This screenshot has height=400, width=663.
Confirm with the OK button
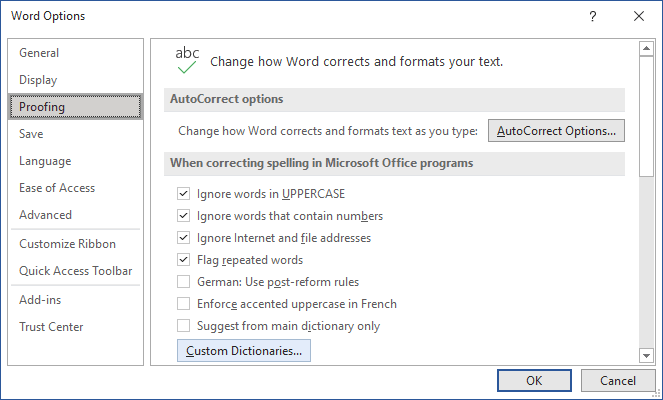coord(534,381)
